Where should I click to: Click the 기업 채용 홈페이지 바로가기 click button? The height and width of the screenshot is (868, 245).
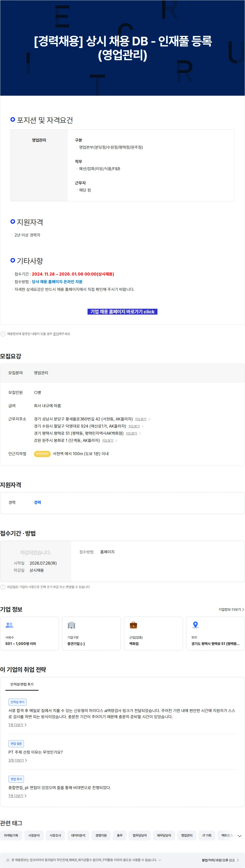point(122,312)
